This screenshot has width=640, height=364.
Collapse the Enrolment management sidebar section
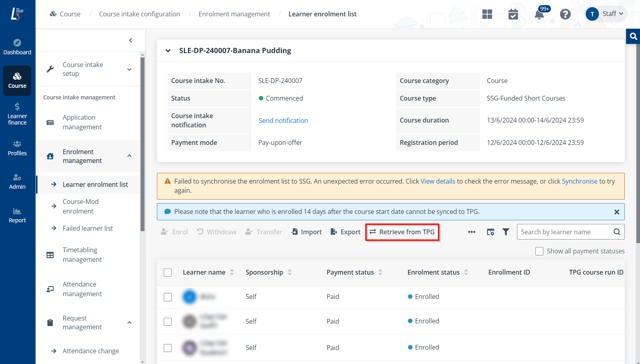point(129,156)
